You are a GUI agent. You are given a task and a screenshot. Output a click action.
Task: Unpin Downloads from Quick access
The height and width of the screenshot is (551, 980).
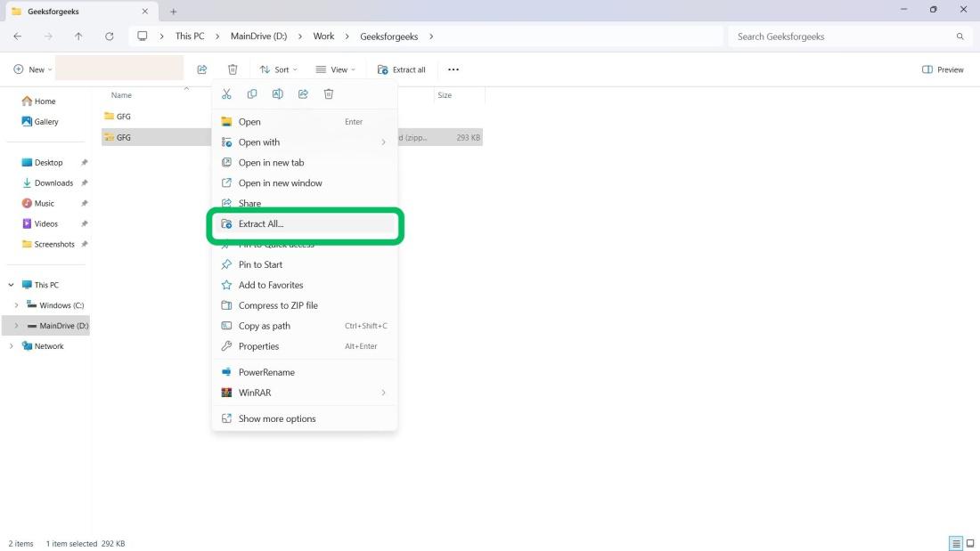85,183
